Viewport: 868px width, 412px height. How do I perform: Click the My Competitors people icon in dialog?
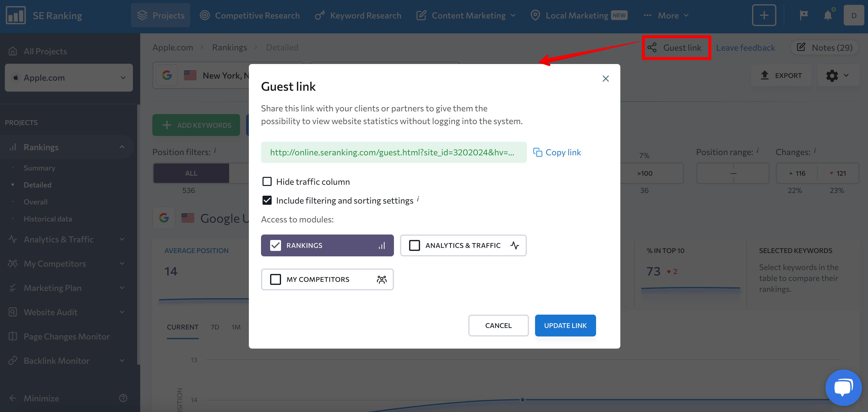tap(381, 279)
